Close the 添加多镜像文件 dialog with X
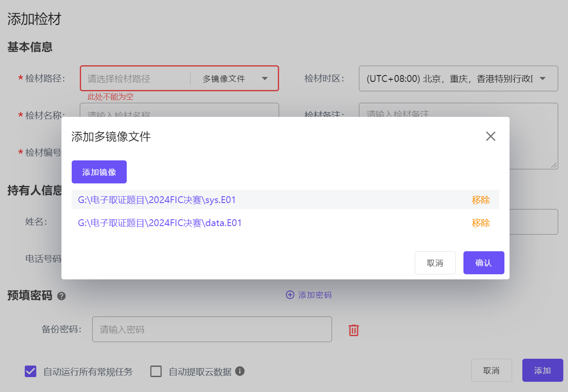568x392 pixels. 491,136
